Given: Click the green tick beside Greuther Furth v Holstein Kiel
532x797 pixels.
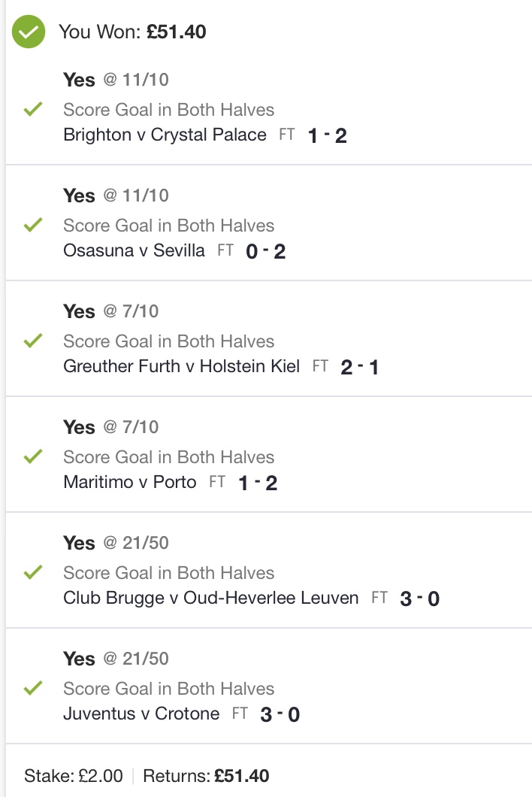Looking at the screenshot, I should click(x=33, y=341).
